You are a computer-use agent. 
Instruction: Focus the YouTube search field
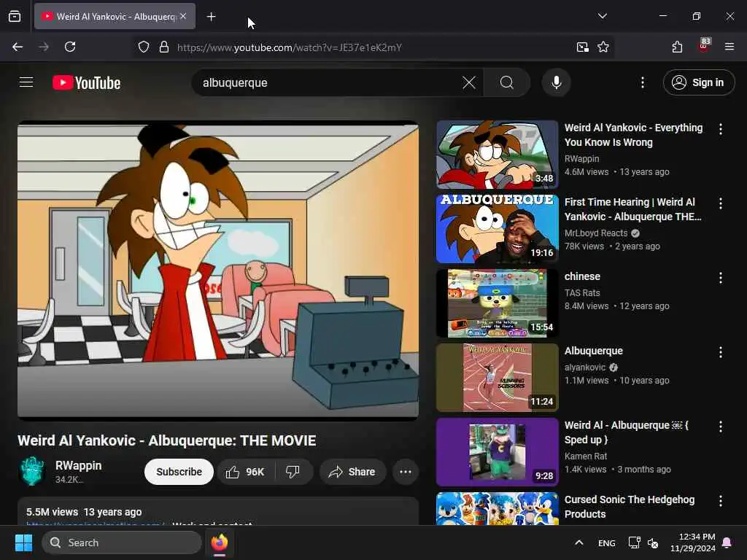point(329,83)
